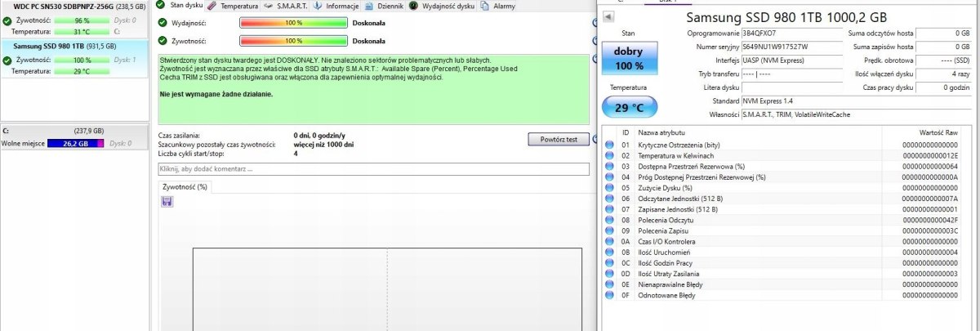This screenshot has height=331, width=980.
Task: Click the green check icon next to Żywotność in the Stan dysku panel
Action: coord(163,40)
